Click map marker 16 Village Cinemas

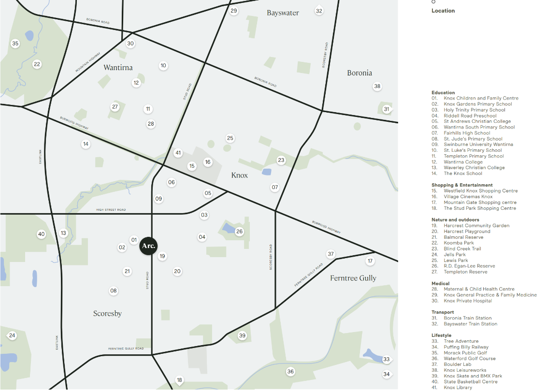click(208, 162)
